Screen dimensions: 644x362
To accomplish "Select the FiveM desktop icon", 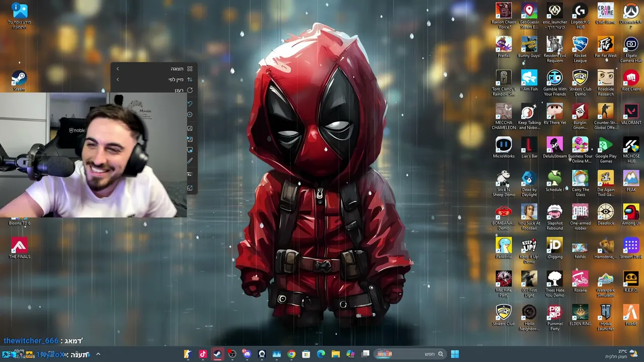I will (631, 315).
